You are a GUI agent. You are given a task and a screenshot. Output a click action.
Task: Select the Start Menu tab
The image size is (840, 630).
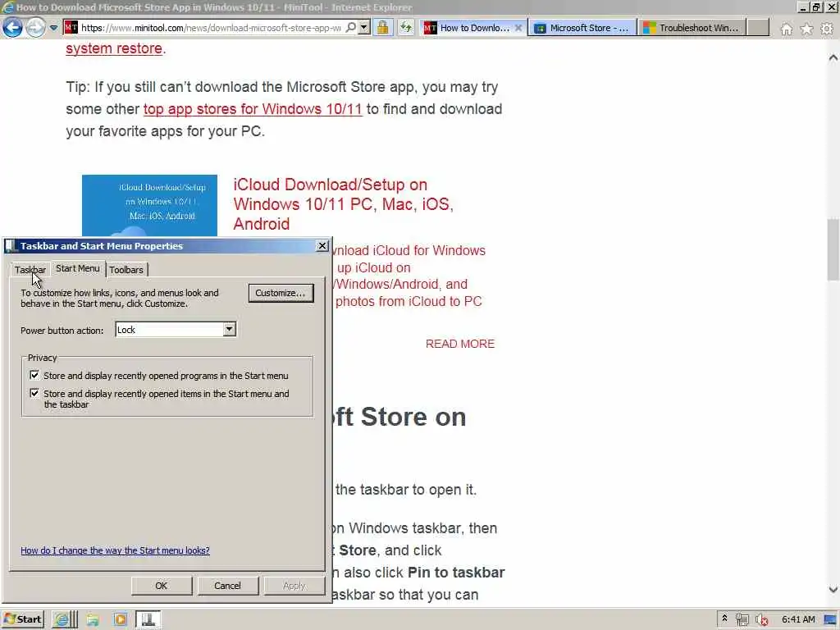[x=78, y=268]
